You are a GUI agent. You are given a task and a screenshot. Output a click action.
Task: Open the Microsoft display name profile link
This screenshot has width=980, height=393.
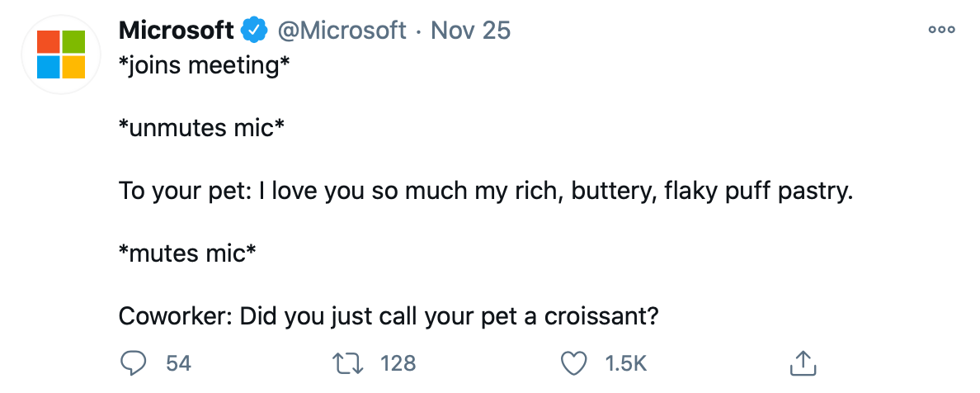(x=177, y=31)
